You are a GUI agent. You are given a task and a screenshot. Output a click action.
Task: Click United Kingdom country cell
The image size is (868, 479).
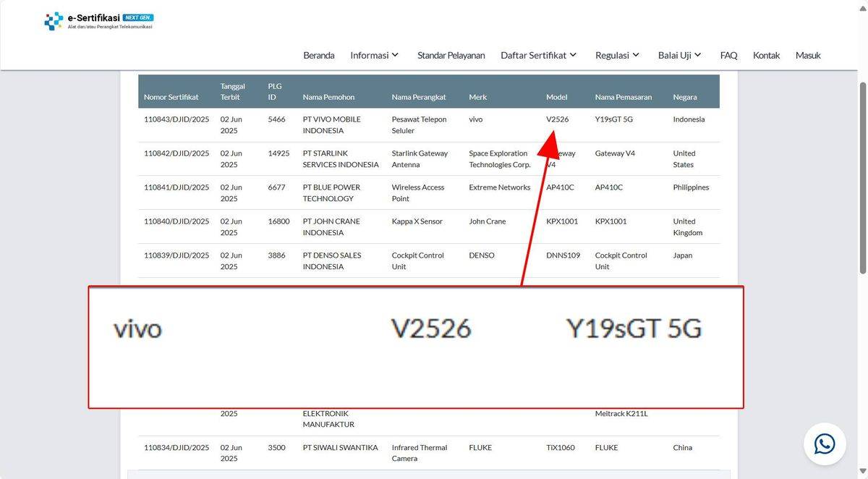click(688, 227)
